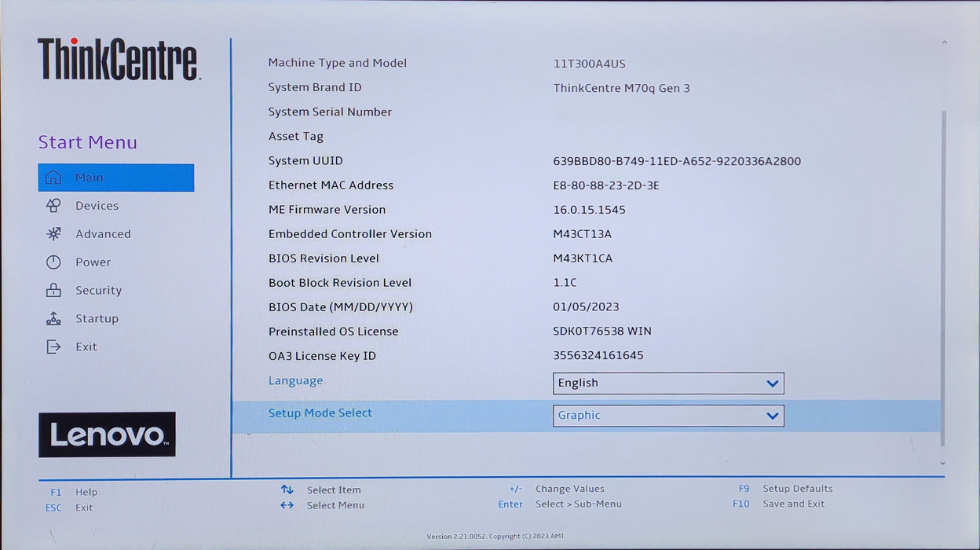Click the Lenovo logo
This screenshot has height=550, width=980.
click(107, 434)
